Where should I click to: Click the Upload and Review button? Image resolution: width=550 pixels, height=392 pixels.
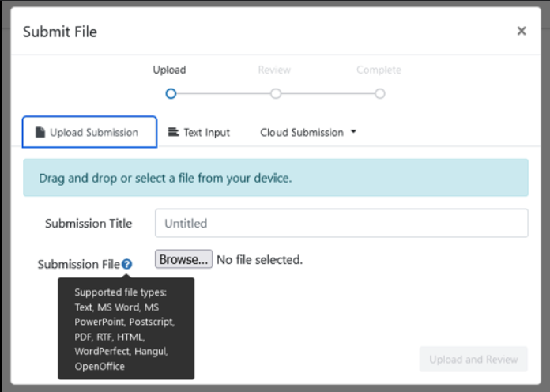click(x=473, y=359)
